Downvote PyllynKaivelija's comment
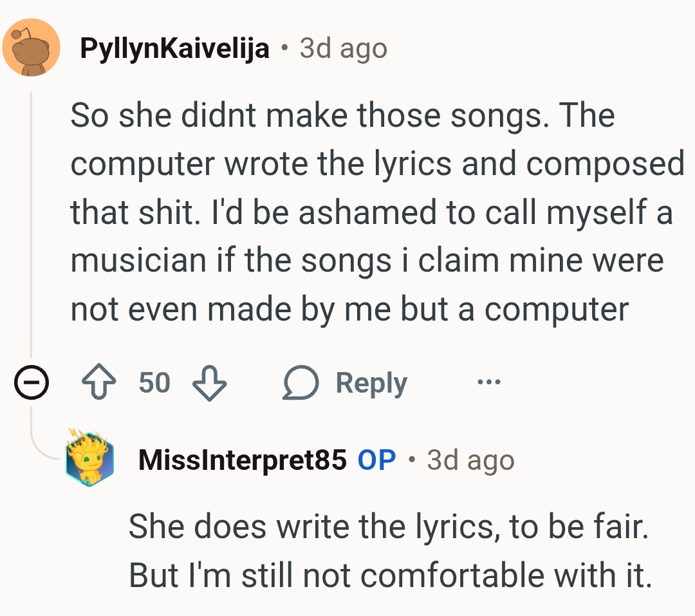The width and height of the screenshot is (695, 616). tap(210, 384)
